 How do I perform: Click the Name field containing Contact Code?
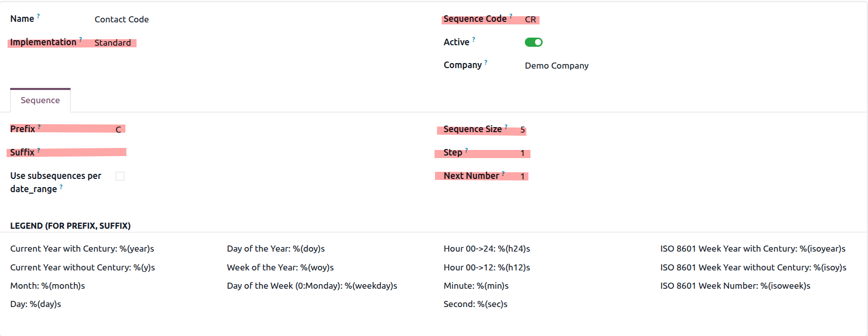coord(122,19)
